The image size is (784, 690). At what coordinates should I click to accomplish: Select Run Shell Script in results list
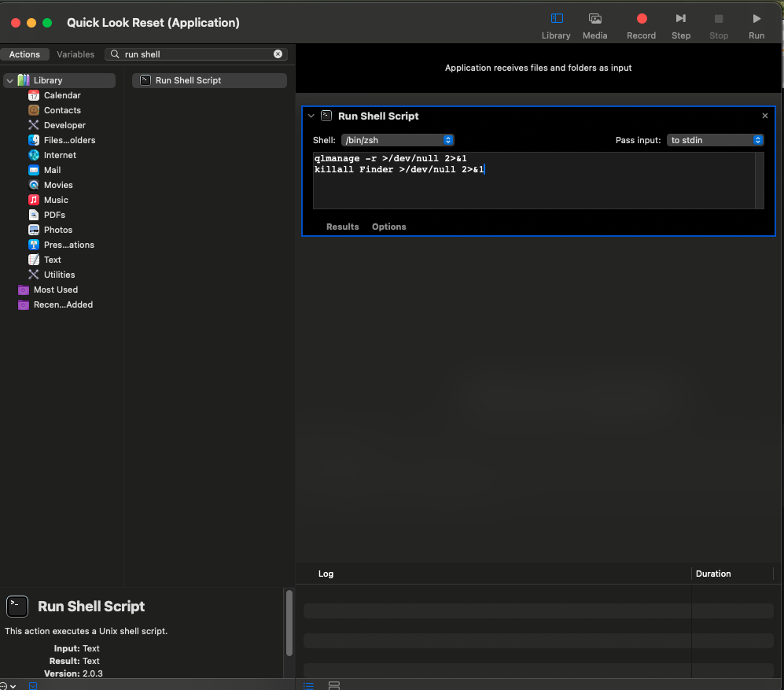click(209, 80)
